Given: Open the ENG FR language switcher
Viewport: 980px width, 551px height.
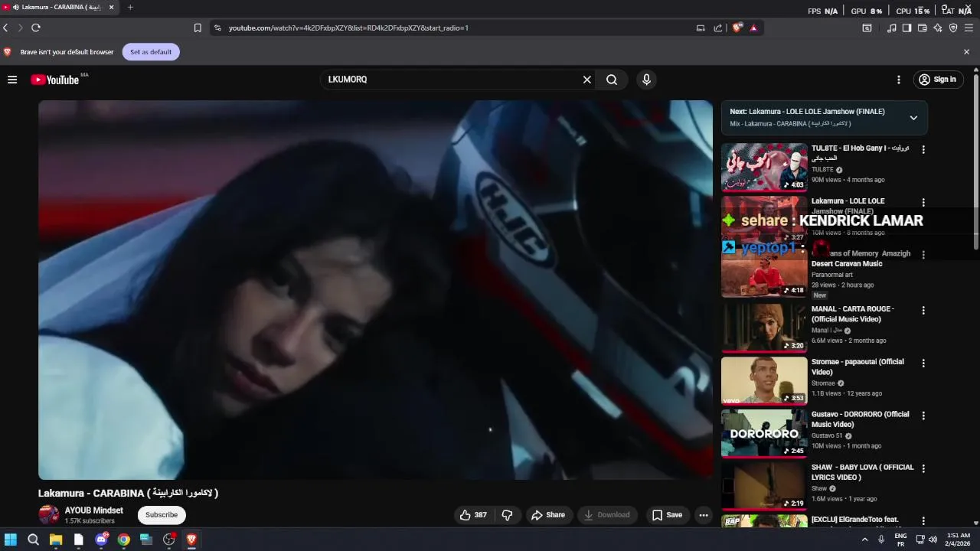Looking at the screenshot, I should (900, 540).
